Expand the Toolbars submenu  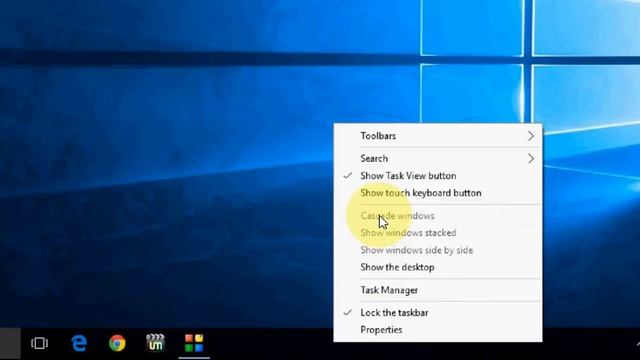(438, 136)
